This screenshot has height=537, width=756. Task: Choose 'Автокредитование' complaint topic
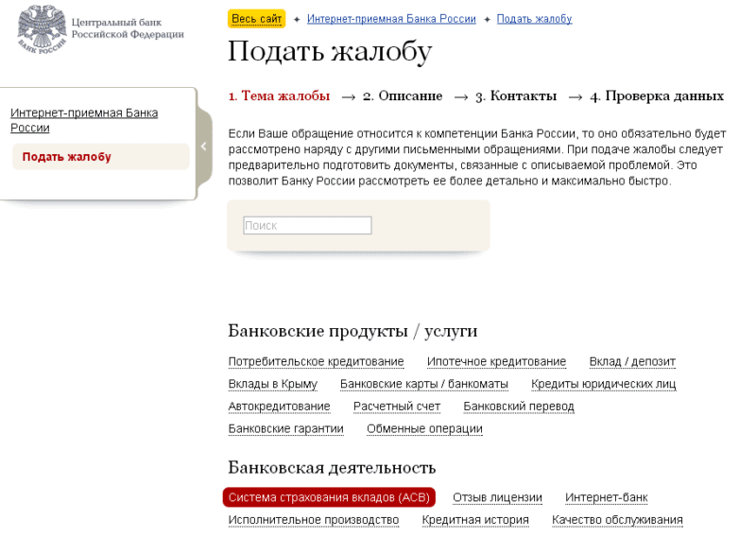pos(279,407)
